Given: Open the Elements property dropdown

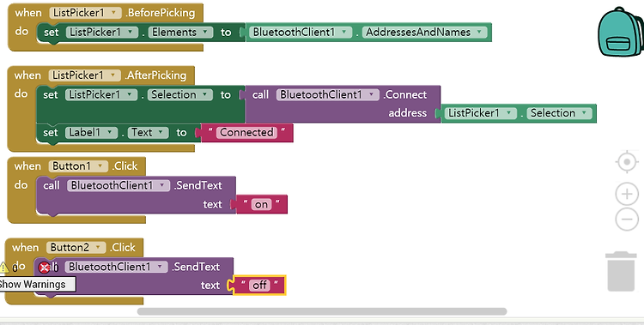Looking at the screenshot, I should (180, 32).
